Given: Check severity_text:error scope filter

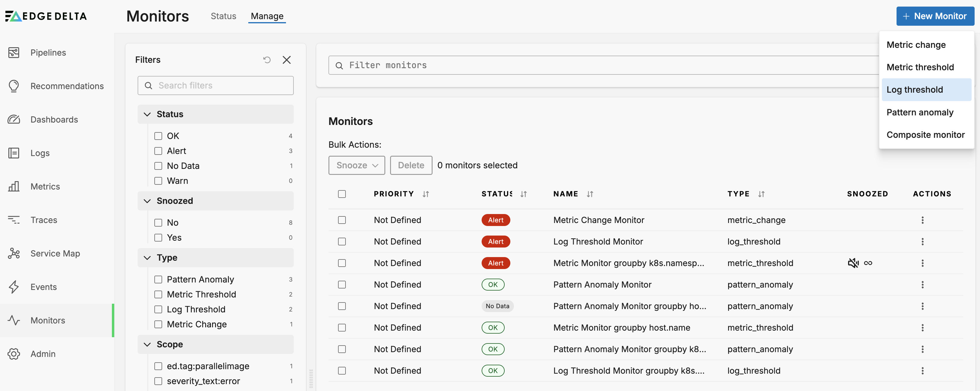Looking at the screenshot, I should click(x=158, y=381).
